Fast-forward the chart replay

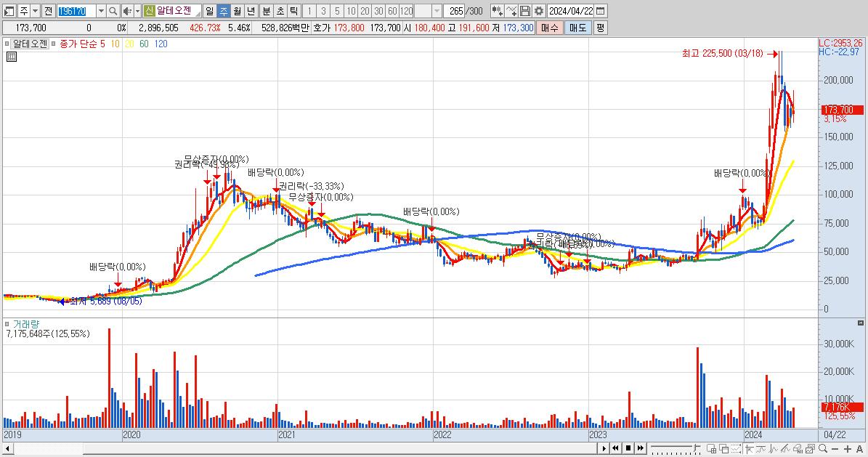[641, 448]
